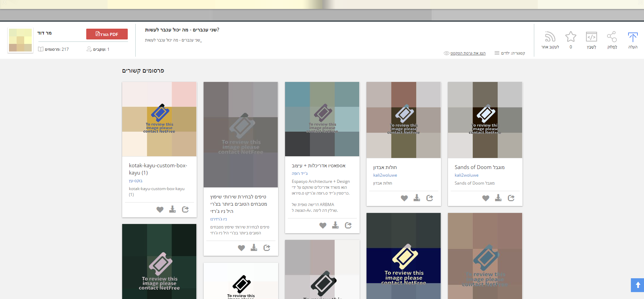Open the חולות אבדון card thumbnail

(x=404, y=120)
